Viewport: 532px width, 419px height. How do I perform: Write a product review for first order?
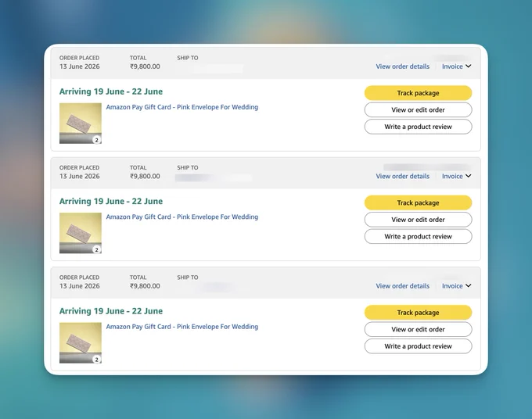(418, 127)
